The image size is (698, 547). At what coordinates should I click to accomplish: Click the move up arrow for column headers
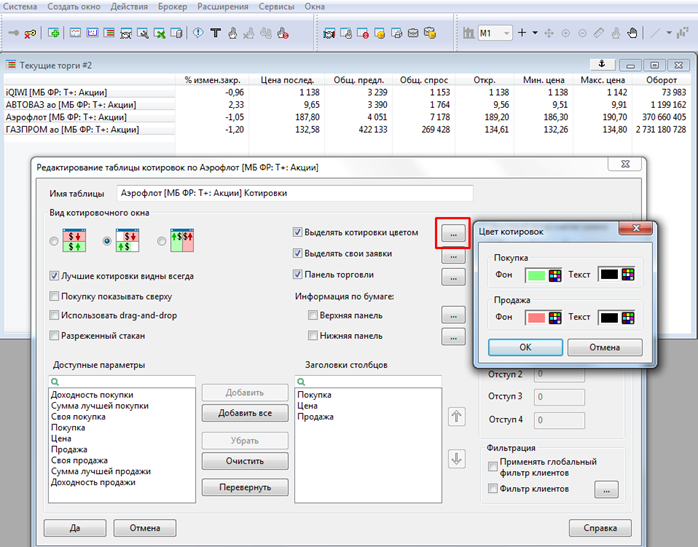456,417
